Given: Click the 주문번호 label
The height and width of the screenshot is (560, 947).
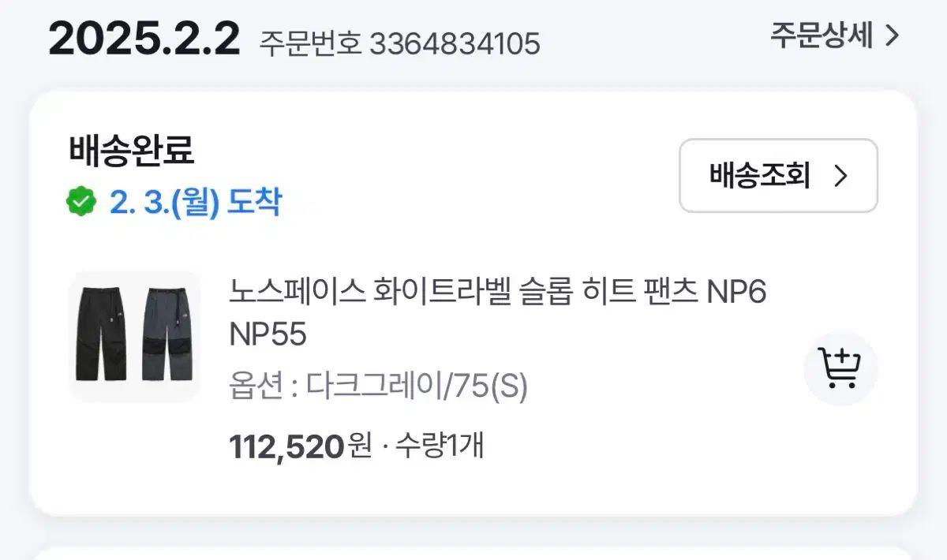Looking at the screenshot, I should click(310, 44).
